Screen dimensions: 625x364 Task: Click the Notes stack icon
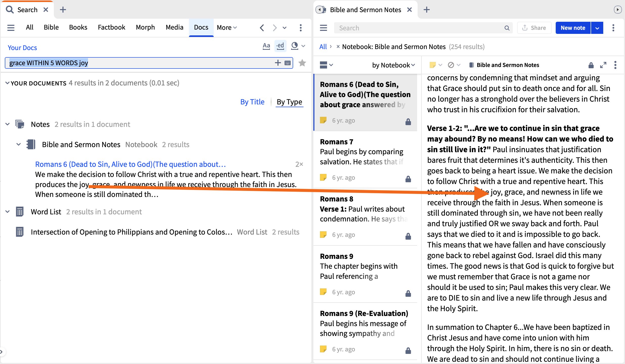[20, 124]
